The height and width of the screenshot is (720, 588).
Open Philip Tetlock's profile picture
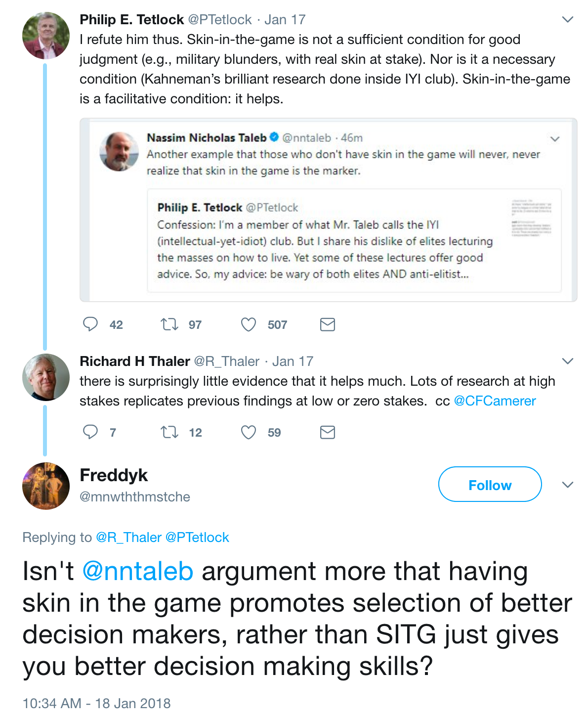pyautogui.click(x=46, y=36)
